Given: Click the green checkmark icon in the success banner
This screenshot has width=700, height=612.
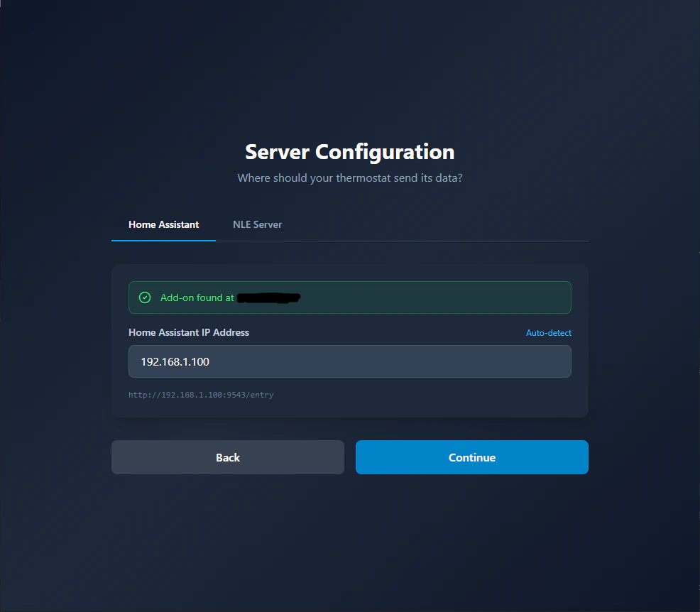Looking at the screenshot, I should [x=144, y=297].
